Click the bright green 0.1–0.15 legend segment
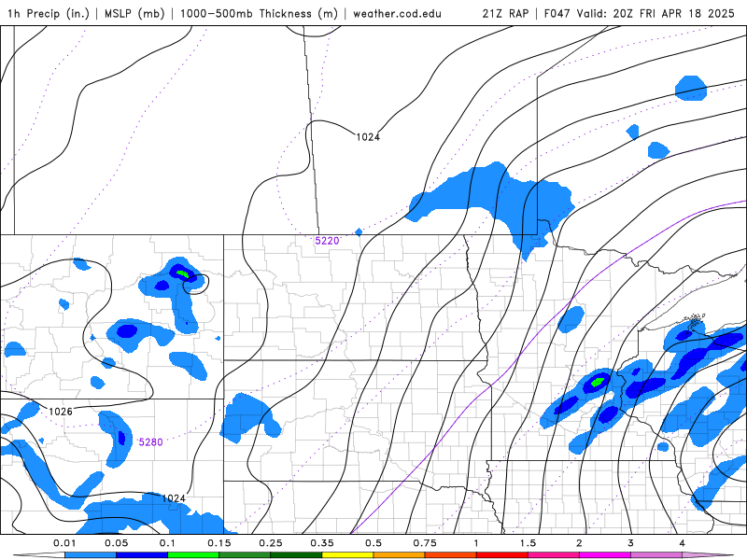 coord(193,555)
